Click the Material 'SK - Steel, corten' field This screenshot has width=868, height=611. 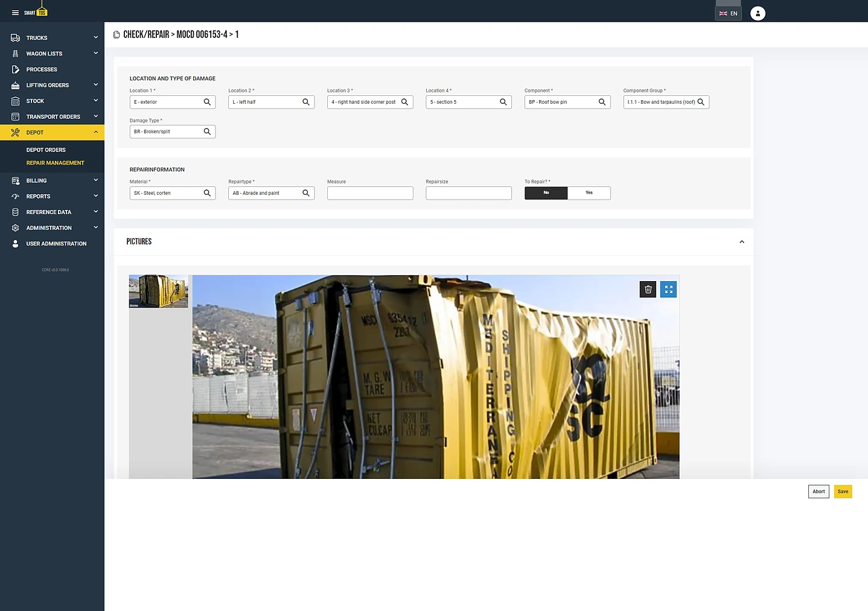click(173, 193)
